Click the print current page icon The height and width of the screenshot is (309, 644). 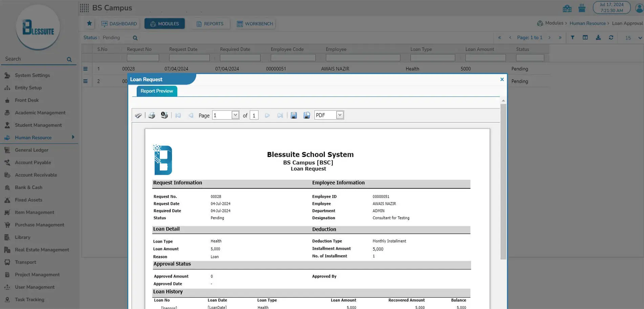(165, 115)
